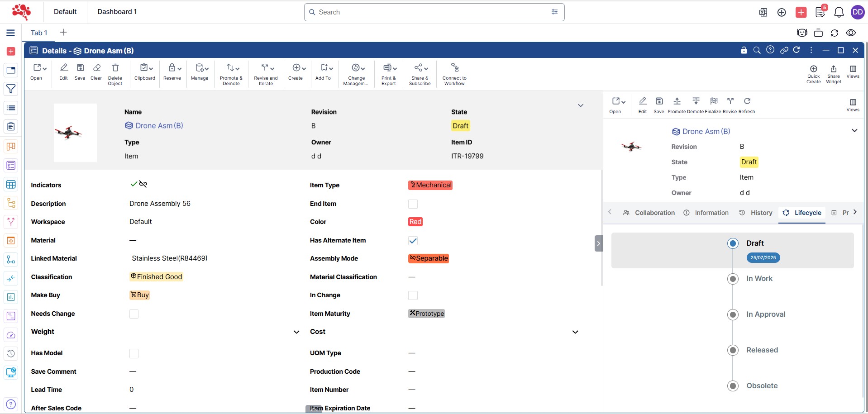Open the filter icon in left sidebar
Screen dimensions: 868x414
point(11,89)
